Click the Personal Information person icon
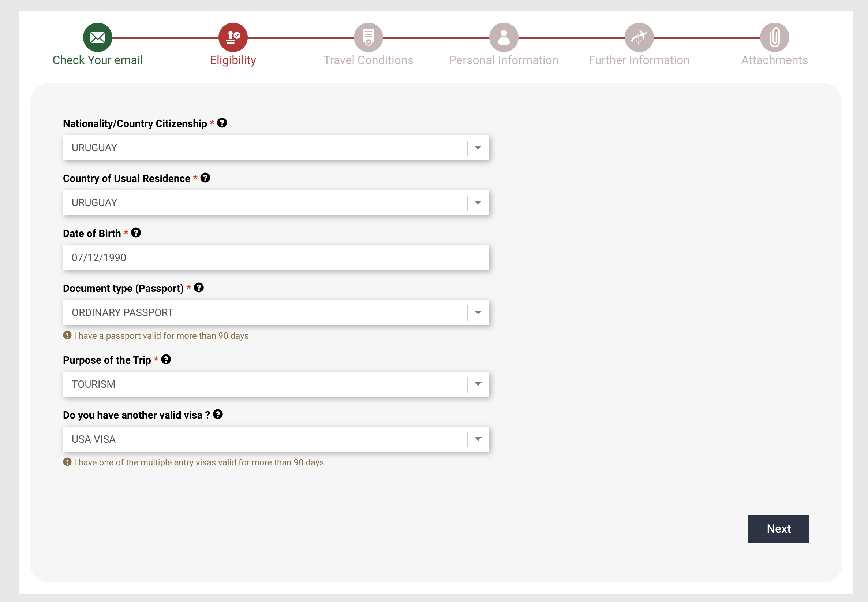Image resolution: width=868 pixels, height=602 pixels. [x=504, y=37]
